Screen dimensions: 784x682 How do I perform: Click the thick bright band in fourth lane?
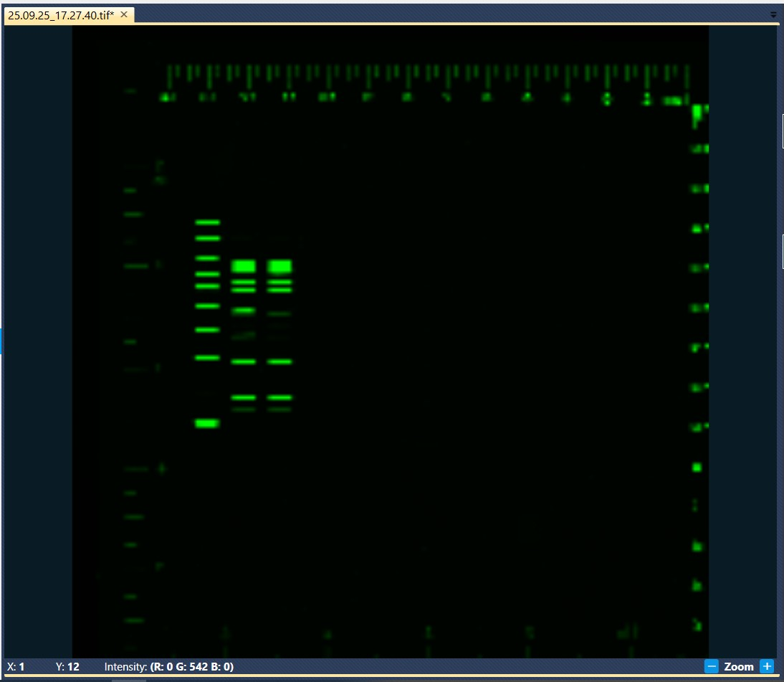tap(279, 266)
